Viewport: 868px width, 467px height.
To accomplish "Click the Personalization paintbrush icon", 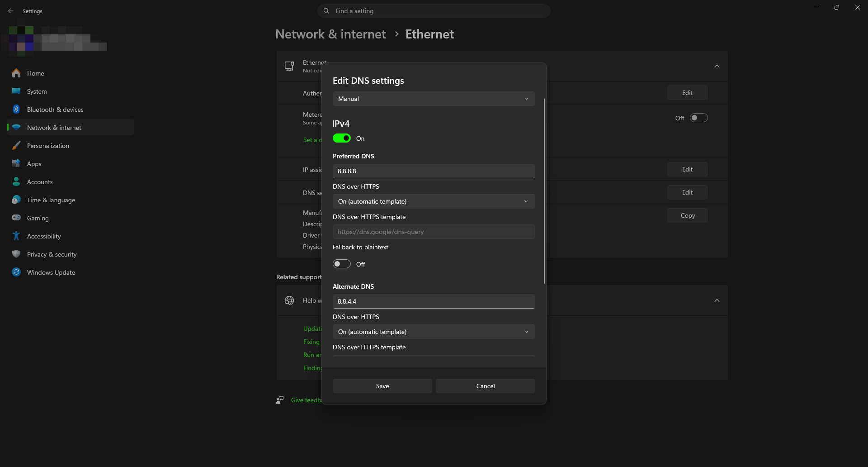I will pos(16,145).
